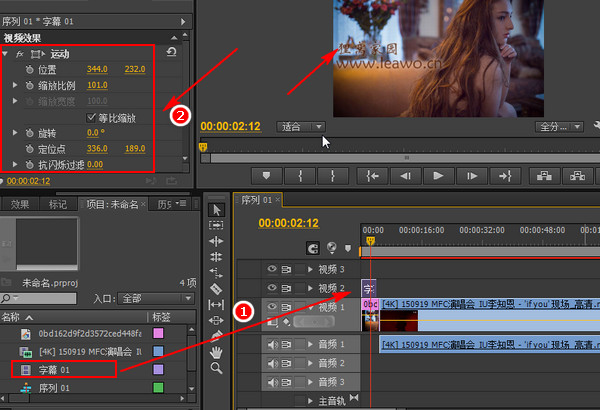The image size is (600, 410).
Task: Switch to the 效果 tab
Action: tap(20, 204)
